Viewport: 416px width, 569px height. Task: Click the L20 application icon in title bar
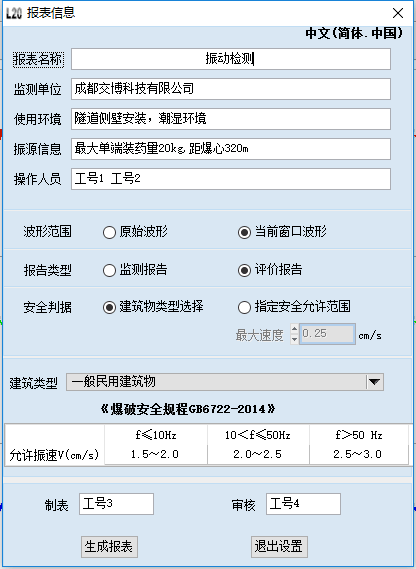[14, 13]
